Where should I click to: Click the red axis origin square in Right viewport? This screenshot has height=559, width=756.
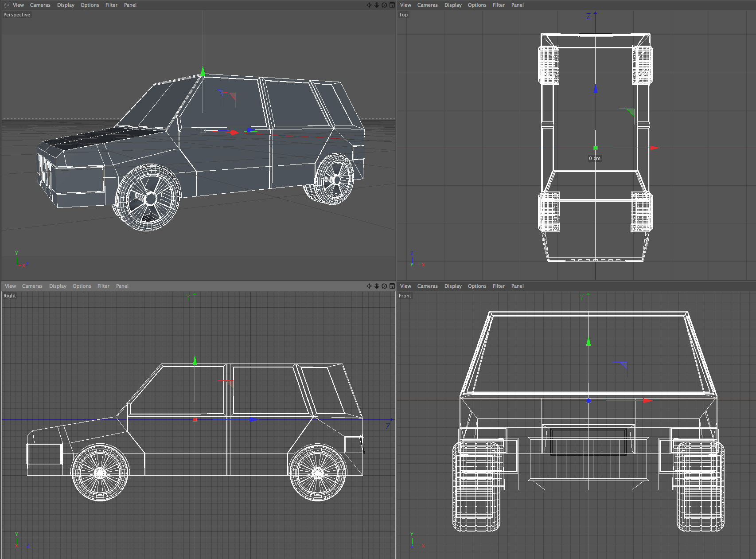pos(195,419)
